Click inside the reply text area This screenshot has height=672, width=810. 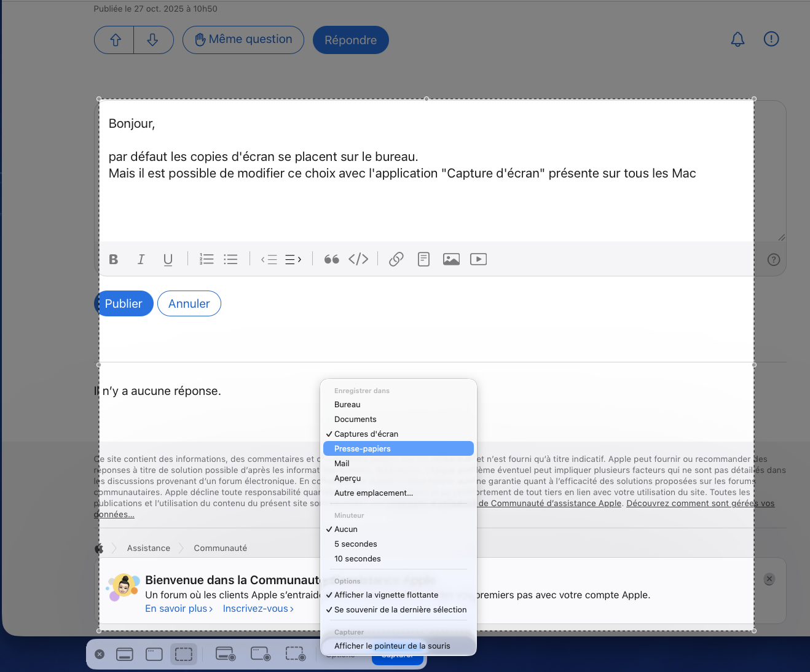pyautogui.click(x=424, y=203)
